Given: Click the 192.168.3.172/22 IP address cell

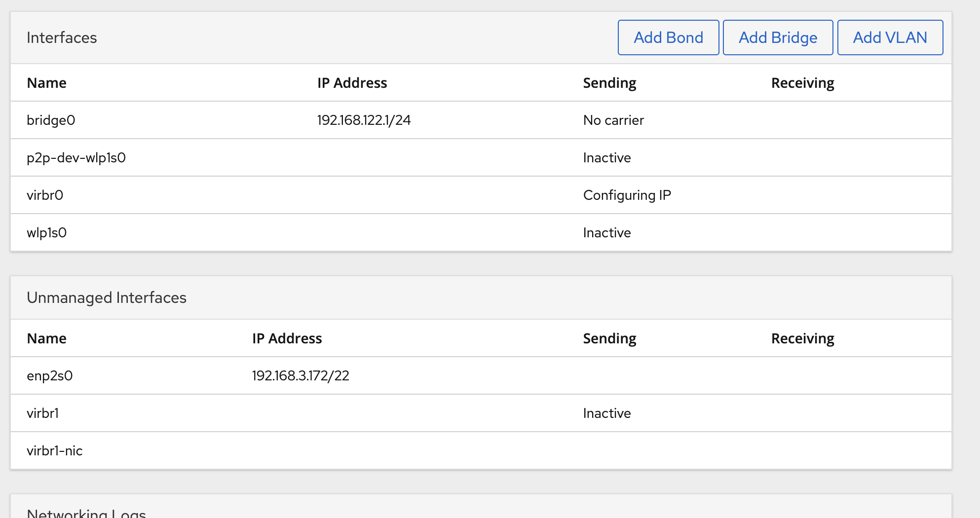Looking at the screenshot, I should (301, 375).
